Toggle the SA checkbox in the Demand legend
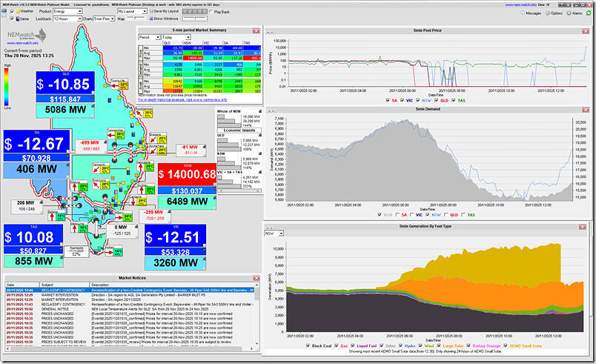The width and height of the screenshot is (596, 364). 397,215
